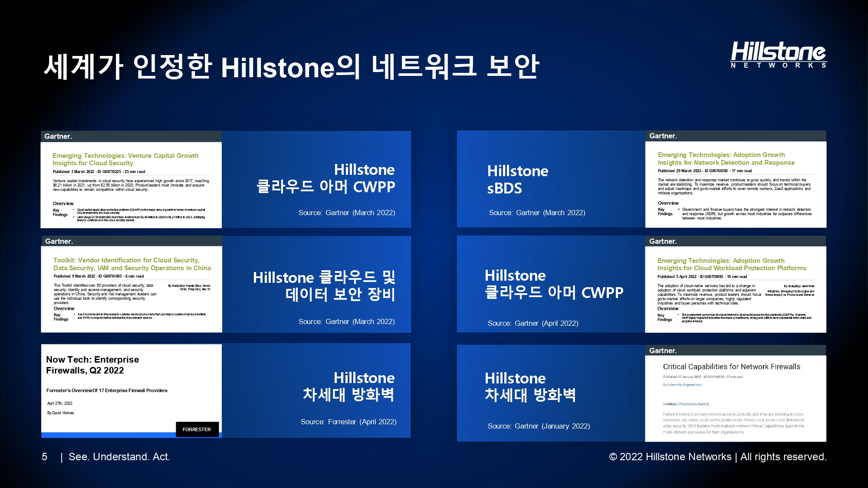Click 'Source: Forrester (April 2022)' text

[x=349, y=422]
